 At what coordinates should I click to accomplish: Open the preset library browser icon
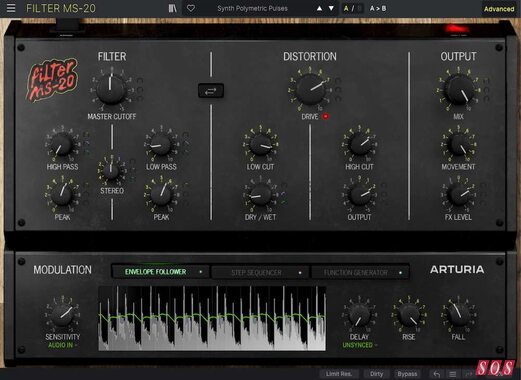tap(172, 8)
